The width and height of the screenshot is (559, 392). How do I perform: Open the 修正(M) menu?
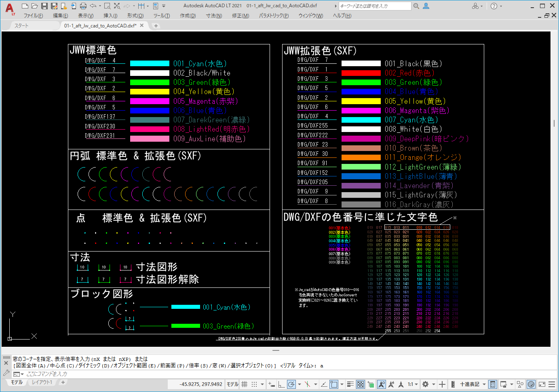pos(240,16)
